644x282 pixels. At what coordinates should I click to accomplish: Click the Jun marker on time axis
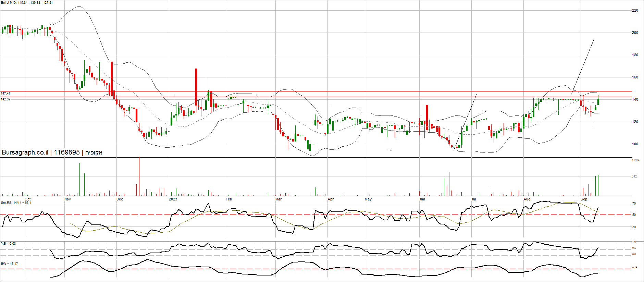pyautogui.click(x=422, y=199)
